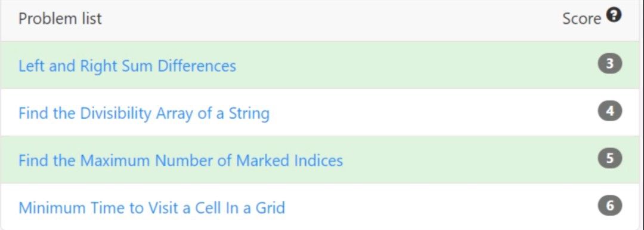Image resolution: width=644 pixels, height=230 pixels.
Task: Click the score badge showing 6
Action: click(x=610, y=206)
